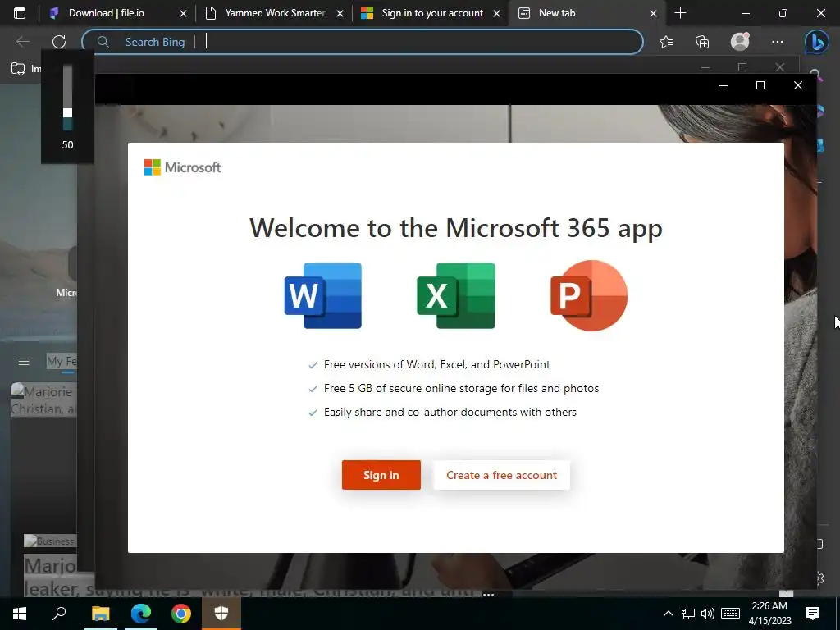Open the Favorites star icon
Image resolution: width=840 pixels, height=630 pixels.
pyautogui.click(x=666, y=42)
